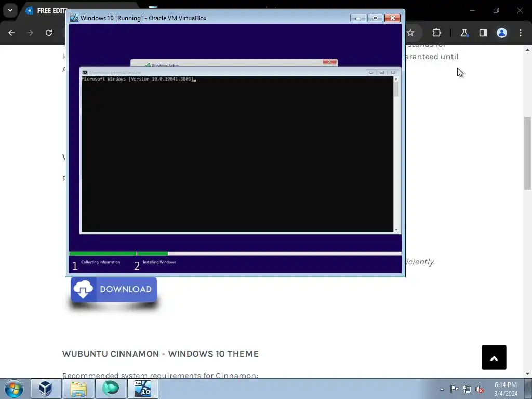Click the 'Collecting information' step label
The width and height of the screenshot is (532, 399).
[x=100, y=262]
